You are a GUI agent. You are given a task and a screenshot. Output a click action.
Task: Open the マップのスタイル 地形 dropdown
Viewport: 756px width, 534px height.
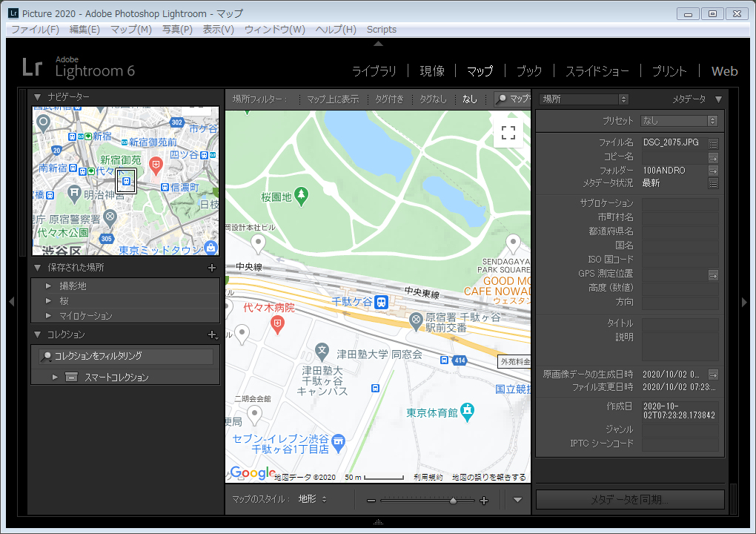(312, 499)
